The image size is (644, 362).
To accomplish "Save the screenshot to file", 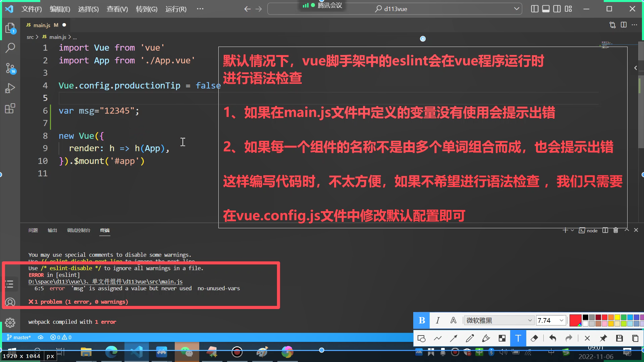I will pos(620,338).
